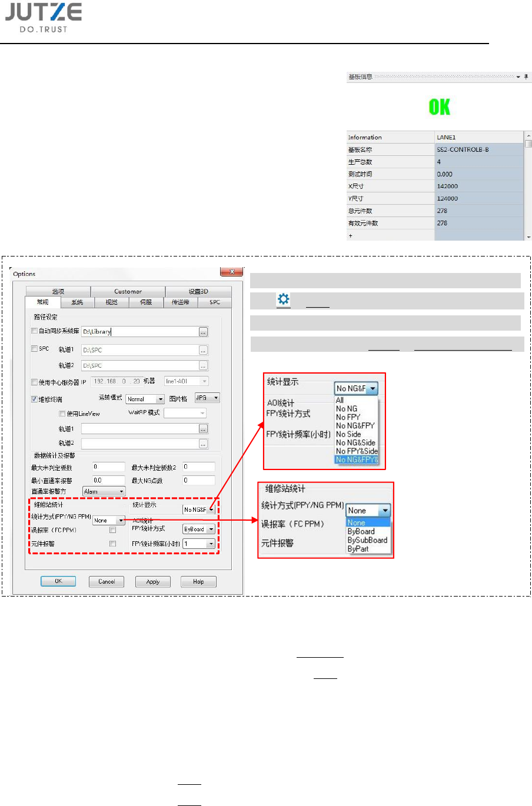Close the Options dialog with X button

coord(232,271)
